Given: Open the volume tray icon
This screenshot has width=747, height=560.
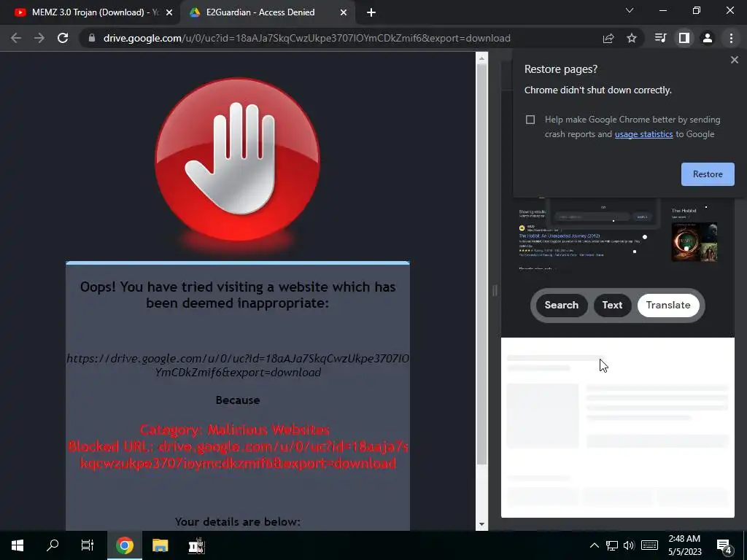Looking at the screenshot, I should pos(629,545).
